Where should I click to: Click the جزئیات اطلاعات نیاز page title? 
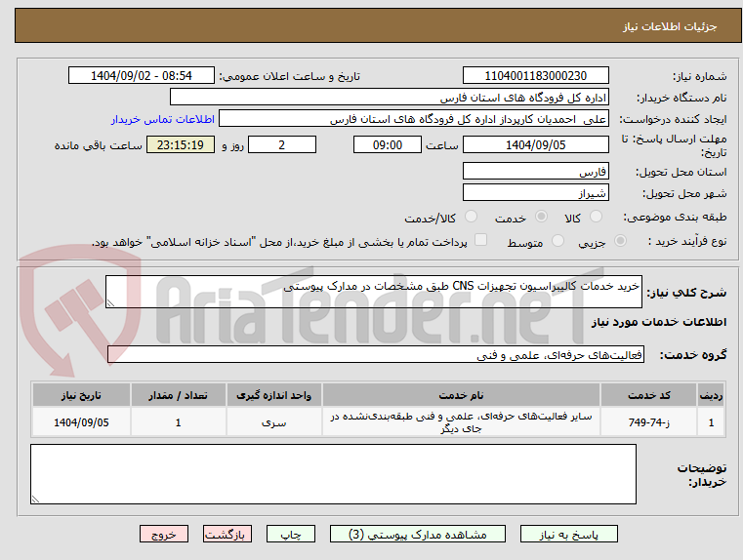(669, 26)
